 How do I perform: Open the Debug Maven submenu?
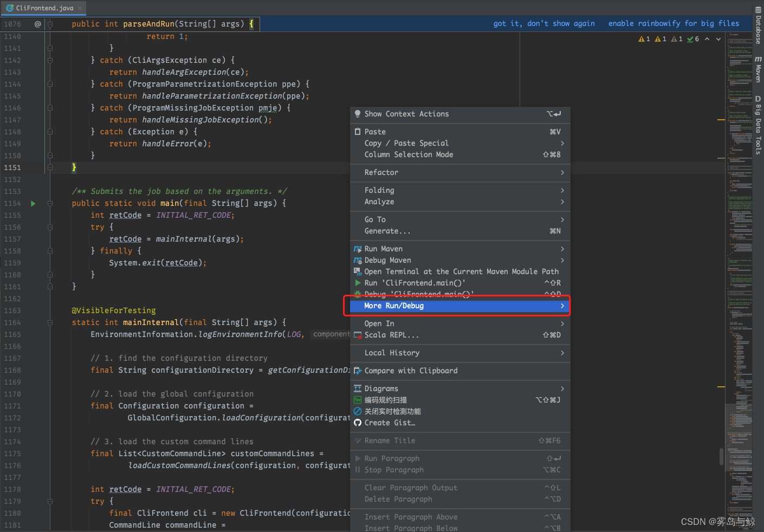(460, 260)
